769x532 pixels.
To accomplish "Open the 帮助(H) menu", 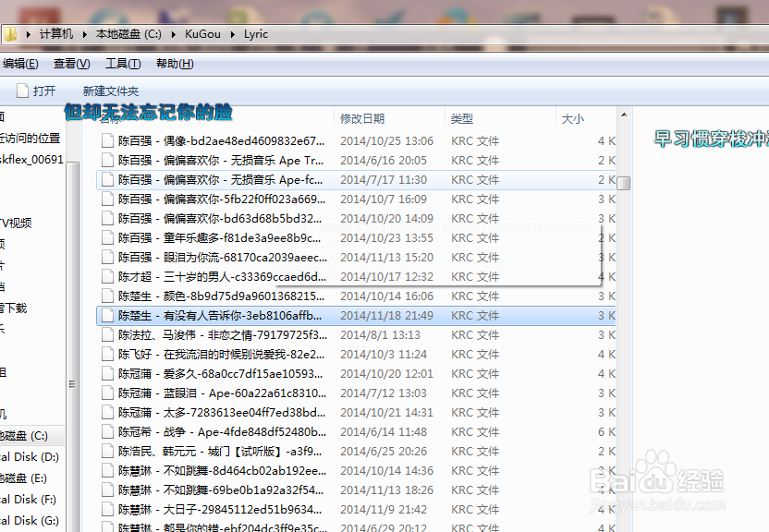I will [x=175, y=64].
